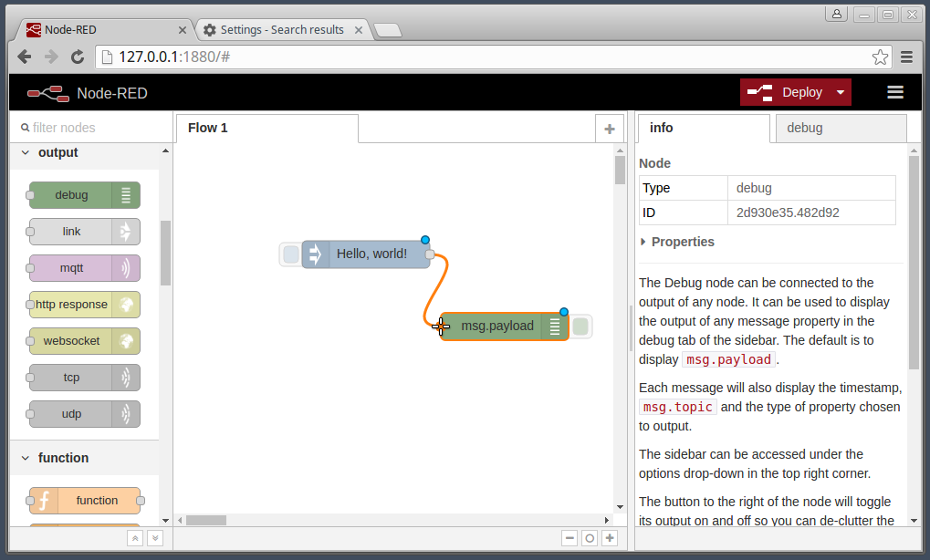The height and width of the screenshot is (560, 930).
Task: Click the Type value debug in table
Action: 754,188
